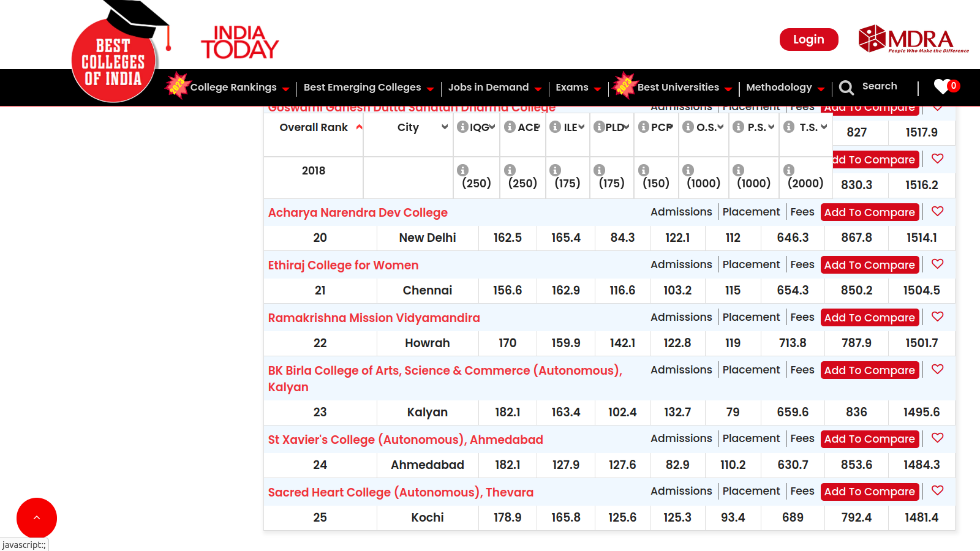
Task: Add BK Birla College to compare
Action: click(x=870, y=370)
